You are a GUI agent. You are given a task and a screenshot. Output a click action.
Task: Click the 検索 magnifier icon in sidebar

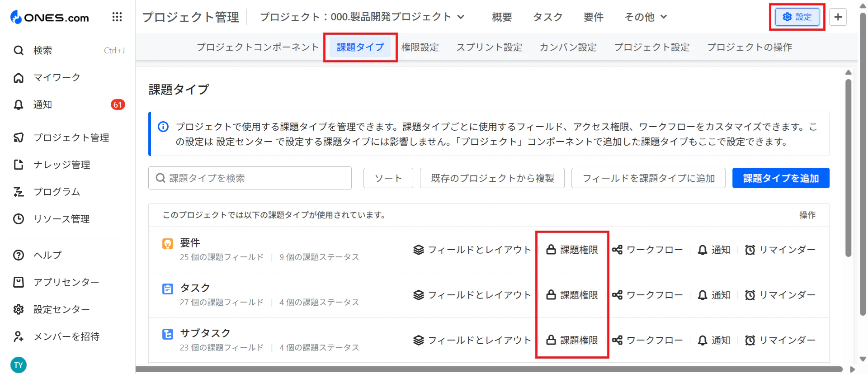pos(19,50)
